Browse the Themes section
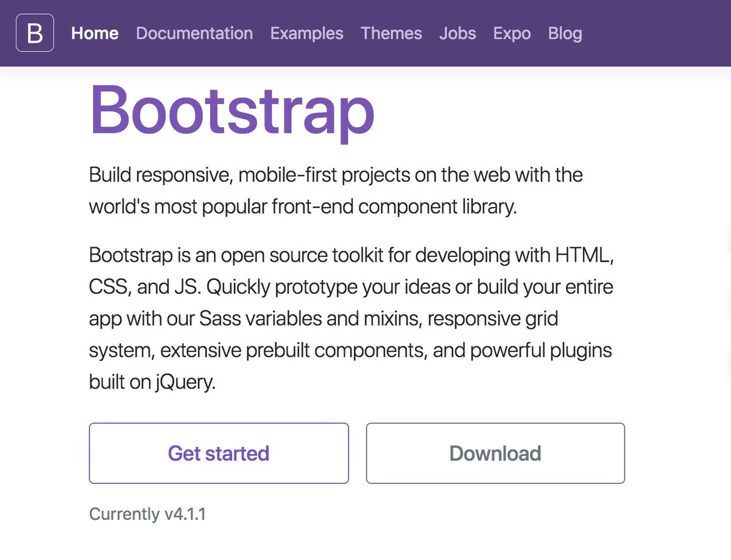Screen dimensions: 731x560 tap(391, 33)
